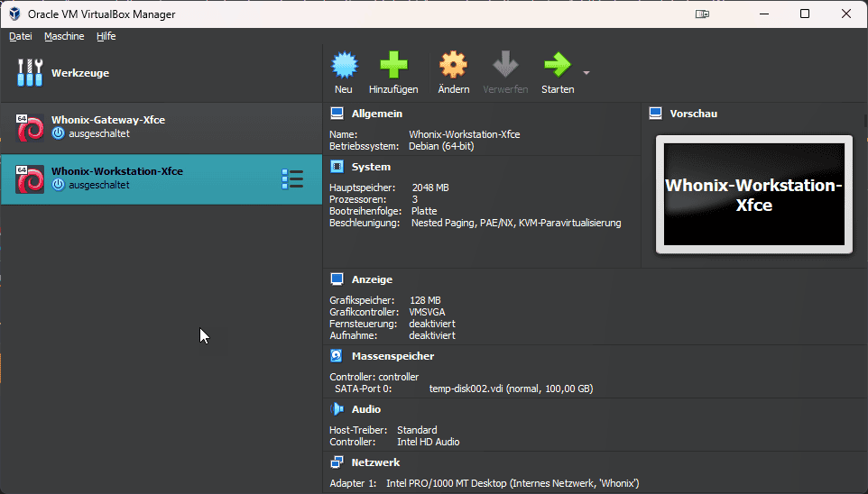Click the temp-disk002.vdi storage entry
Image resolution: width=868 pixels, height=494 pixels.
point(511,389)
